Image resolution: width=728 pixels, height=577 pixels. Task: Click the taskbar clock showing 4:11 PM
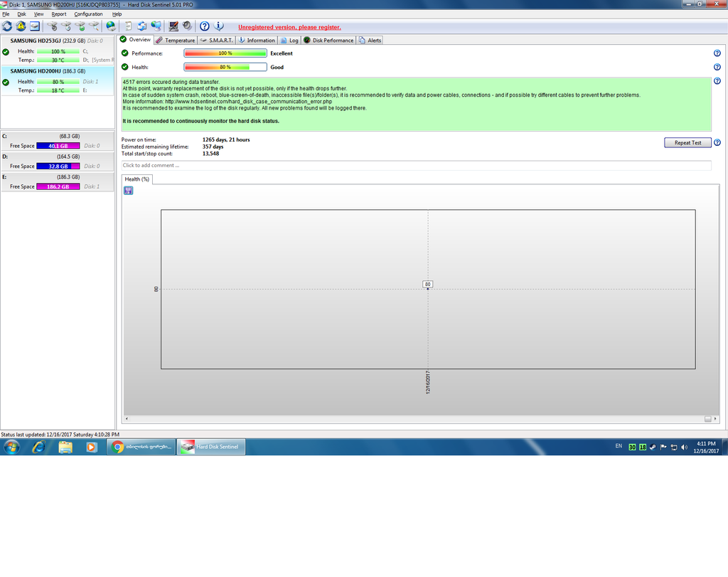pyautogui.click(x=706, y=448)
